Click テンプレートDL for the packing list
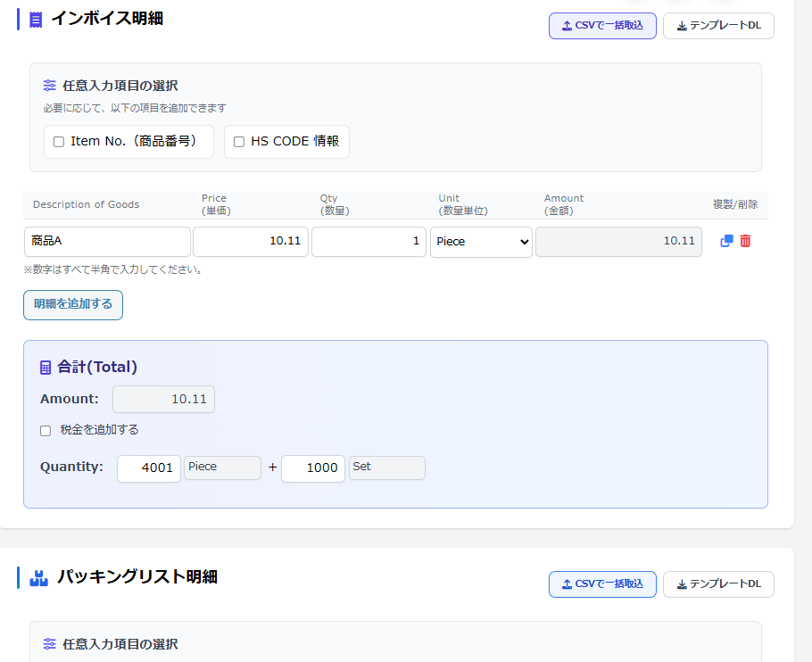The width and height of the screenshot is (812, 662). coord(718,584)
